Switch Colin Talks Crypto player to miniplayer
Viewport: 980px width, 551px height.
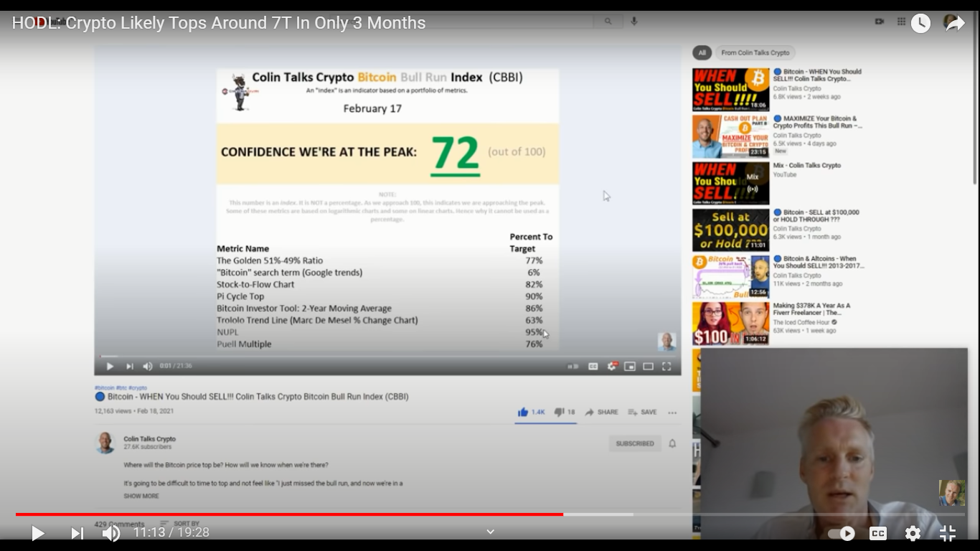[x=630, y=366]
